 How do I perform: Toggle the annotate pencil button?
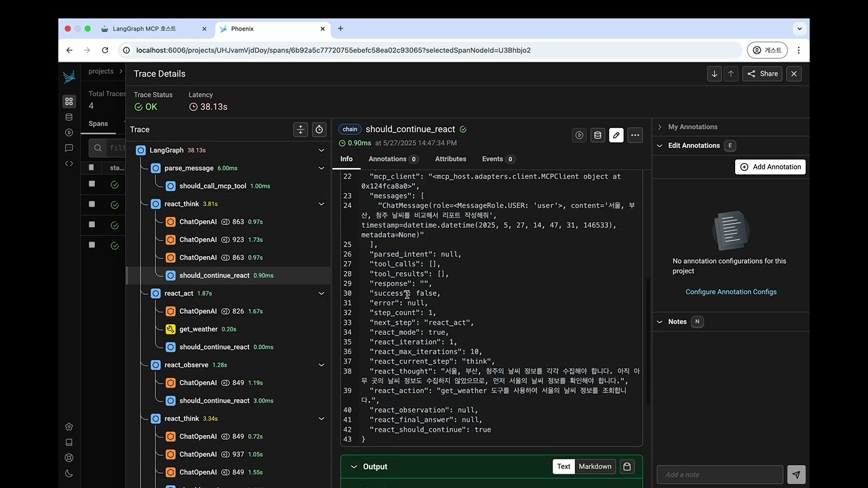coord(616,136)
